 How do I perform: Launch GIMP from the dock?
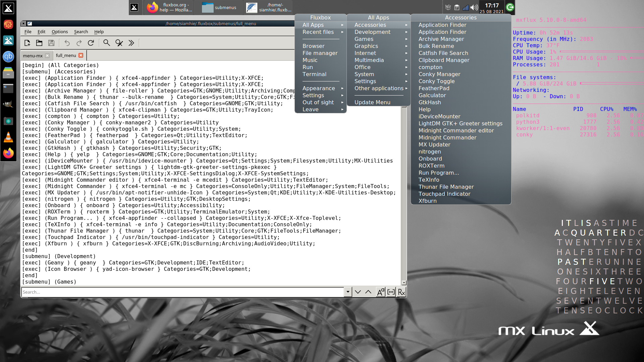tap(8, 105)
